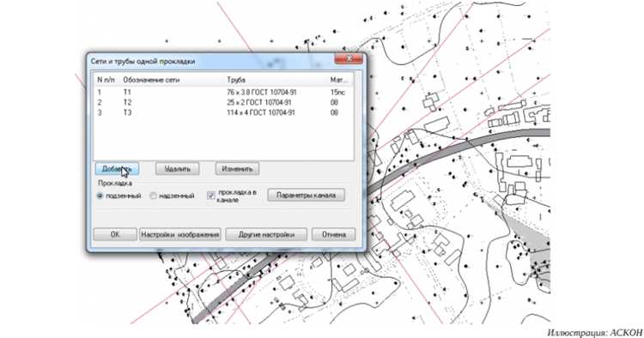This screenshot has width=644, height=338.
Task: Confirm the dialog with OK
Action: 115,235
